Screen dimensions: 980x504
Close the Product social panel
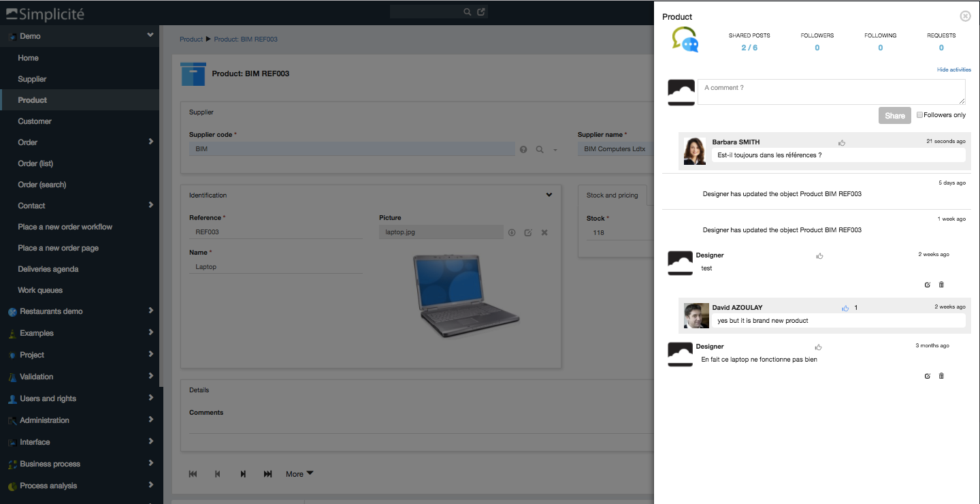[965, 16]
